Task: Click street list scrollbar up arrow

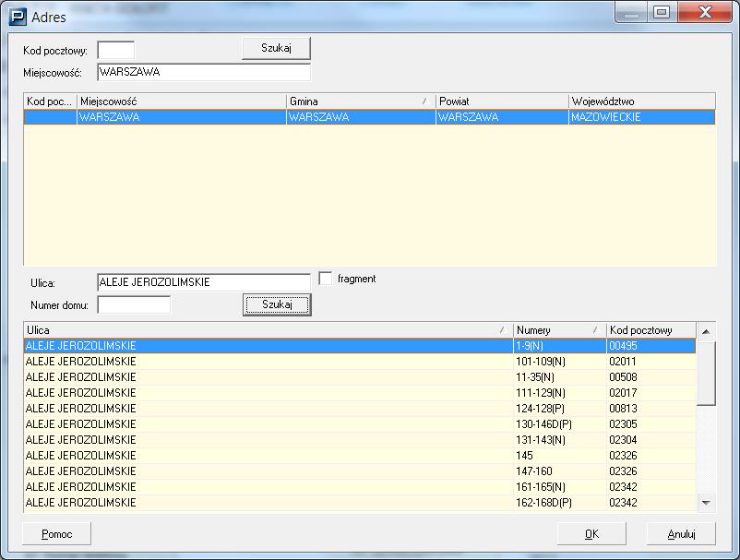Action: pos(707,331)
